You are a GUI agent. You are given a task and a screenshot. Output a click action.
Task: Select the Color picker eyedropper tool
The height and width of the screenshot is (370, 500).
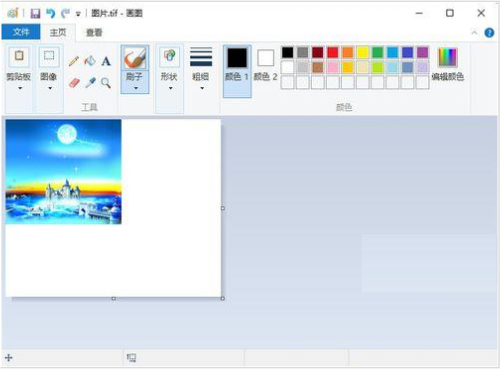pos(90,83)
